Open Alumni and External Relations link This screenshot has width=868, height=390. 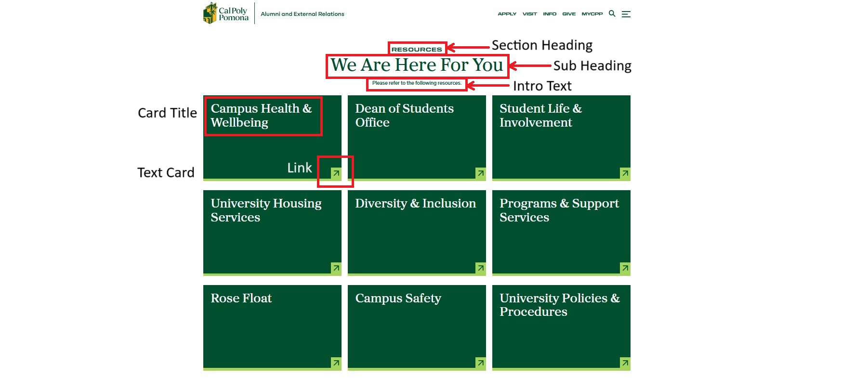point(302,14)
